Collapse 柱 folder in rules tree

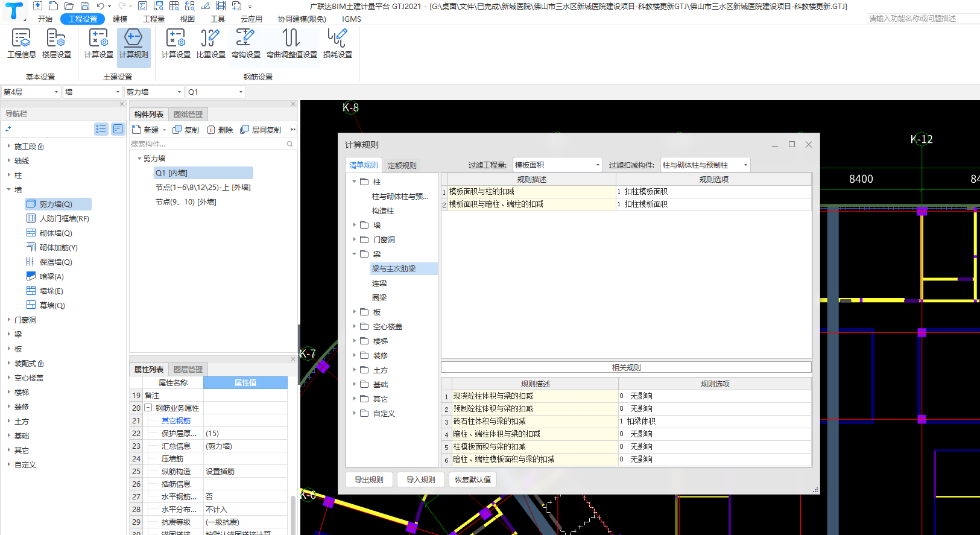pyautogui.click(x=354, y=182)
